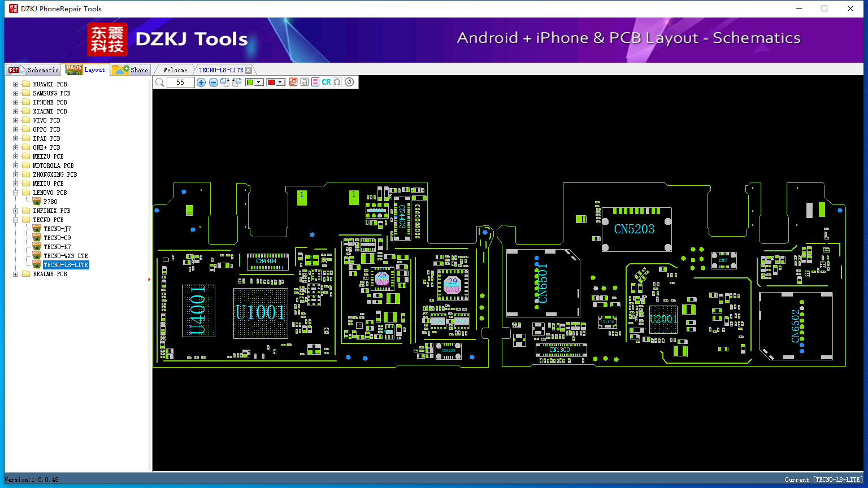Expand the REALME PCB folder

click(x=16, y=274)
